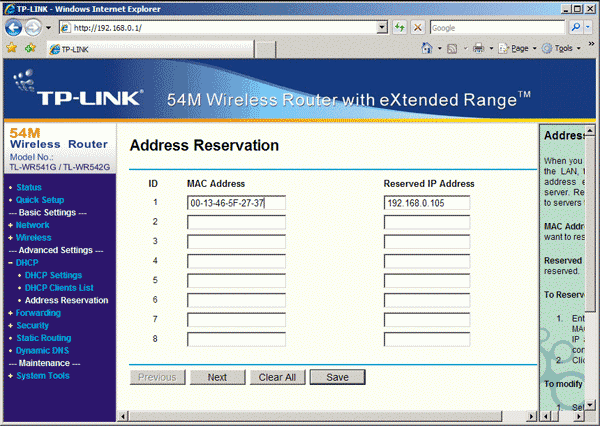
Task: Open a new blank tab
Action: (x=265, y=50)
